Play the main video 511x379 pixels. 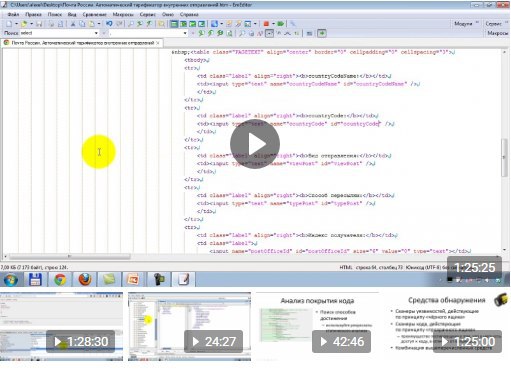click(255, 144)
